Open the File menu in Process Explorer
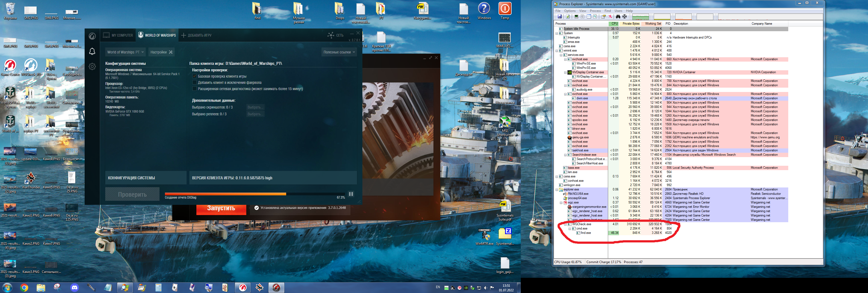 (558, 11)
